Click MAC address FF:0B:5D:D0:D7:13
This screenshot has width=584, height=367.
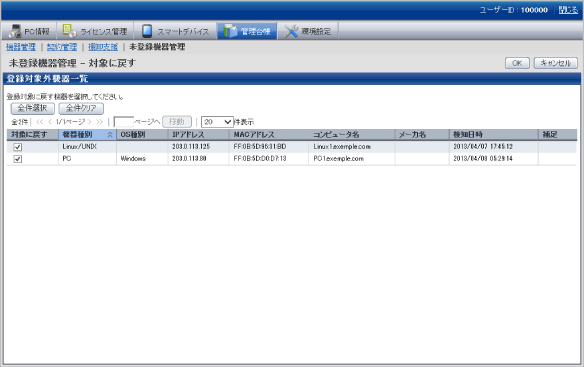point(260,159)
